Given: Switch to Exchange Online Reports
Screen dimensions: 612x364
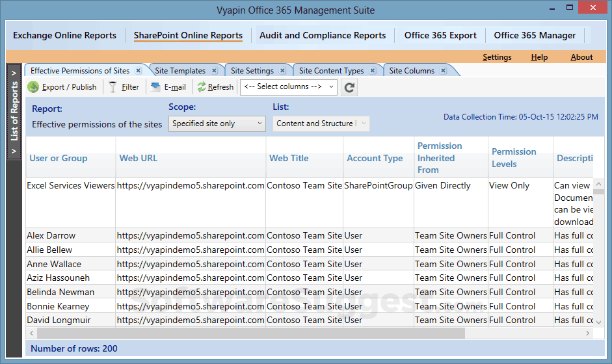Looking at the screenshot, I should [x=64, y=36].
